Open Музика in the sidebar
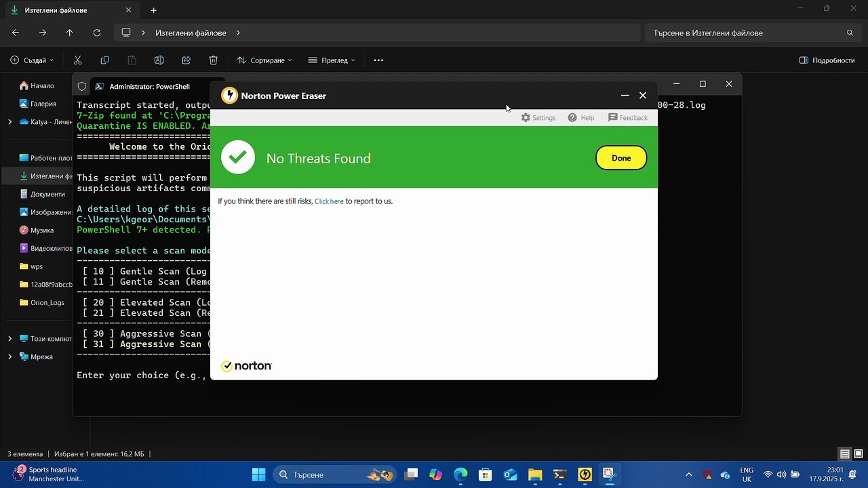868x488 pixels. point(37,230)
